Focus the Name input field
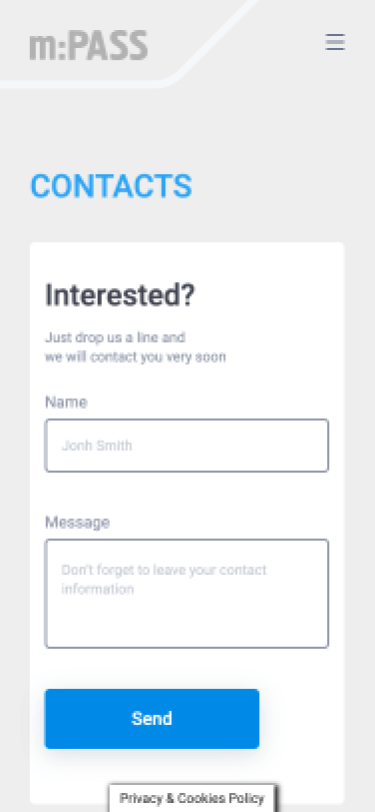375x812 pixels. 187,445
